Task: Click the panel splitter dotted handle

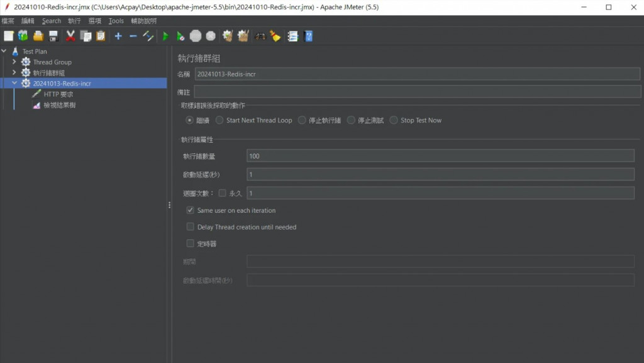Action: (x=169, y=204)
